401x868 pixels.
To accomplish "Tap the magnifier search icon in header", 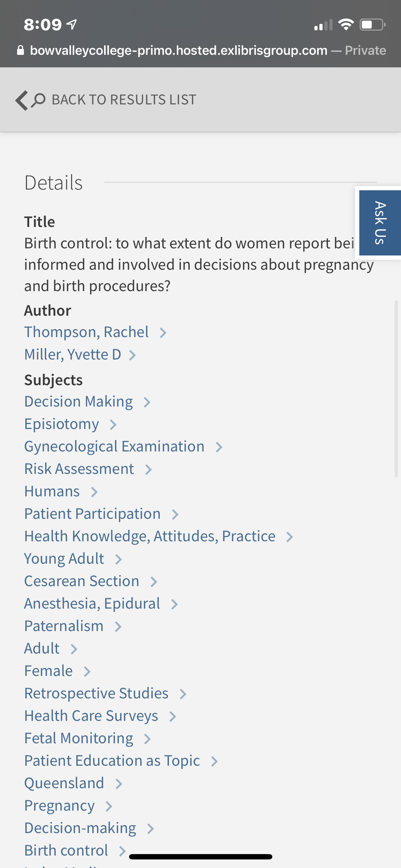I will pyautogui.click(x=38, y=100).
